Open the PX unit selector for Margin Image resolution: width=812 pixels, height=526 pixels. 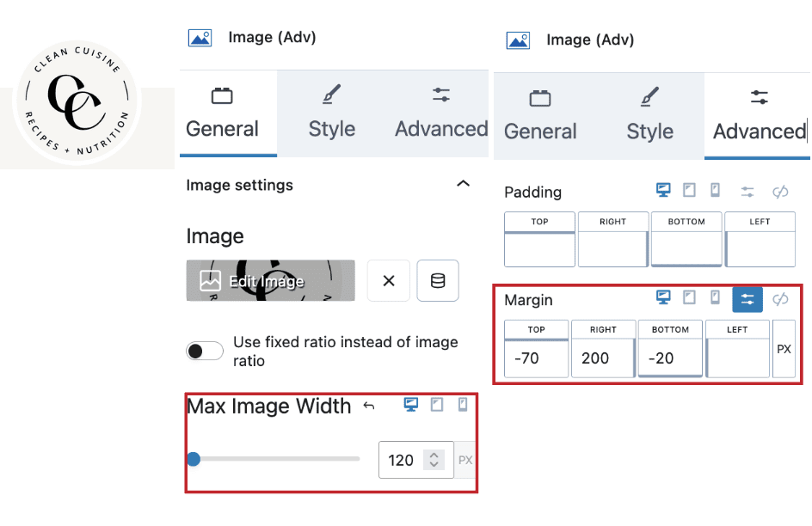pos(784,349)
